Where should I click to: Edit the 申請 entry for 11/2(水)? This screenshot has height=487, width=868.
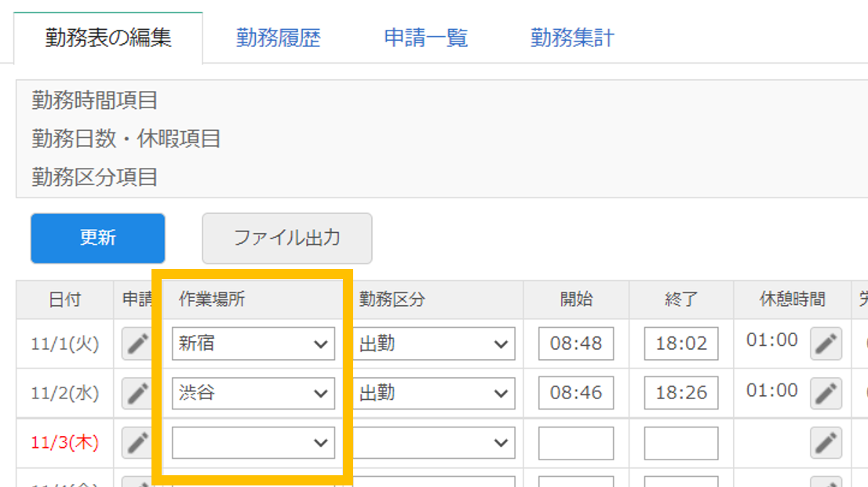point(137,393)
